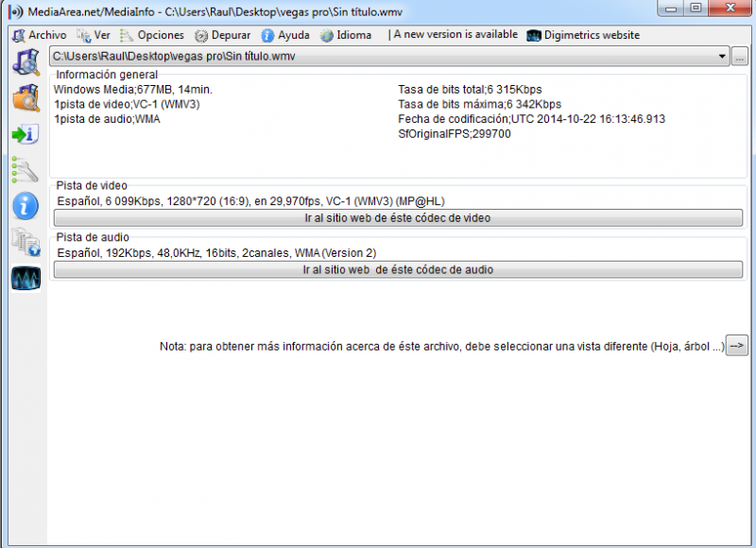Image resolution: width=756 pixels, height=548 pixels.
Task: Click audio track details line '192Kbps, 48,0KHz'
Action: tap(216, 253)
